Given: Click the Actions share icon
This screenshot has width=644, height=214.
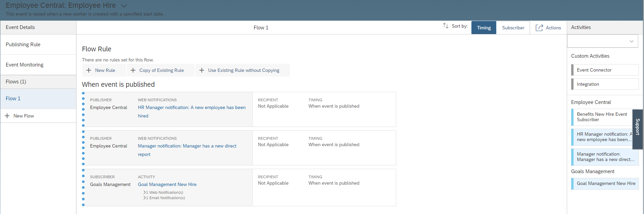Looking at the screenshot, I should coord(539,28).
